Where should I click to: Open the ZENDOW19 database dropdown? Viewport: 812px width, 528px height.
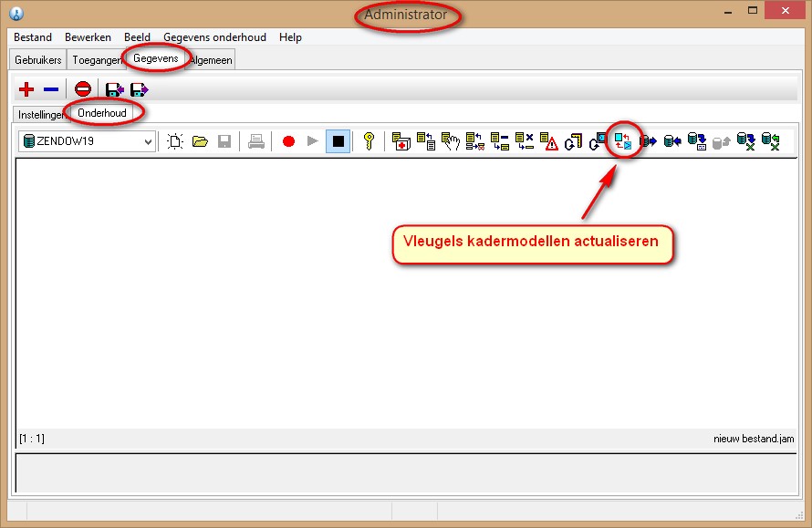[148, 141]
